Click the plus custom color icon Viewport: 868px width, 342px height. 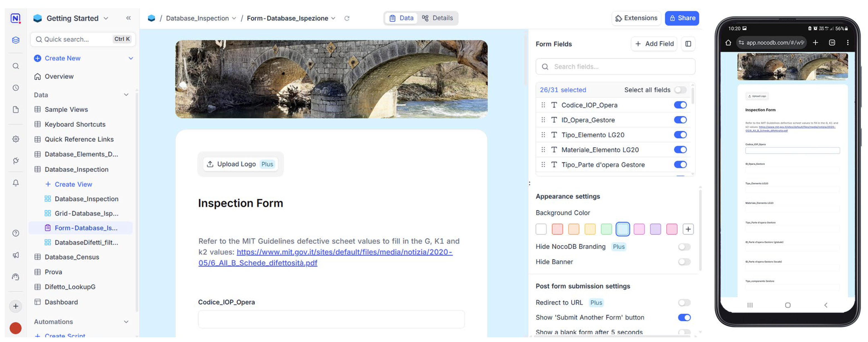688,229
